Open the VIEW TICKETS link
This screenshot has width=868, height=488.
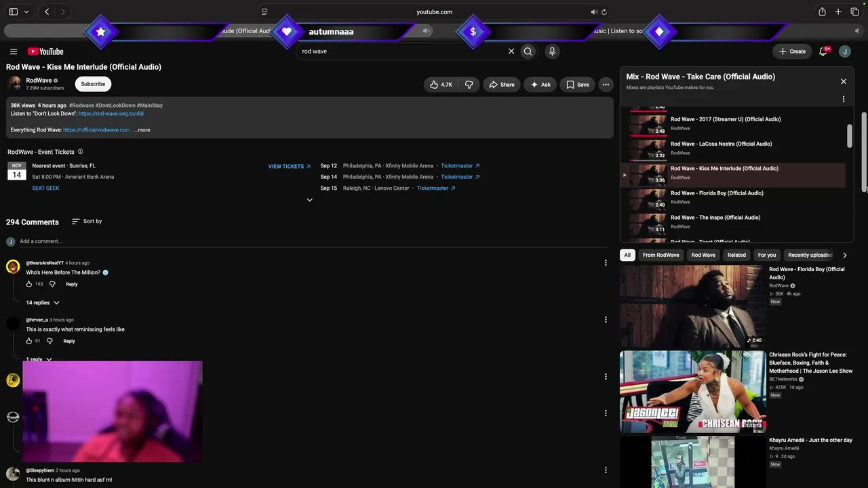coord(290,167)
